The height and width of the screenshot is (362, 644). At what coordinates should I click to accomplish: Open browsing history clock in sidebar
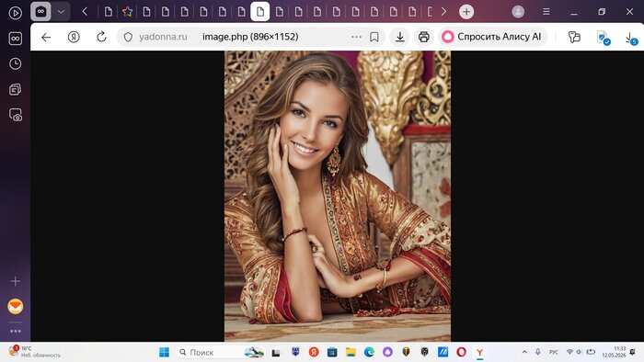click(16, 63)
